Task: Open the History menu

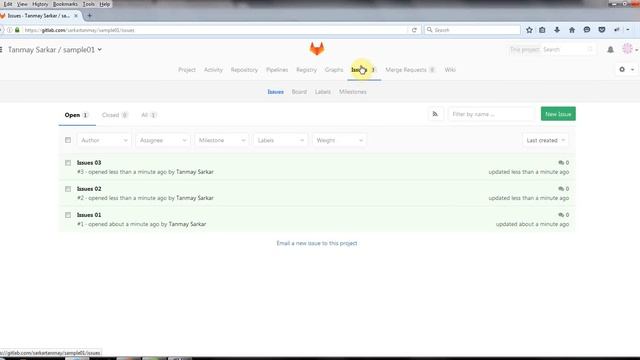Action: click(x=40, y=4)
